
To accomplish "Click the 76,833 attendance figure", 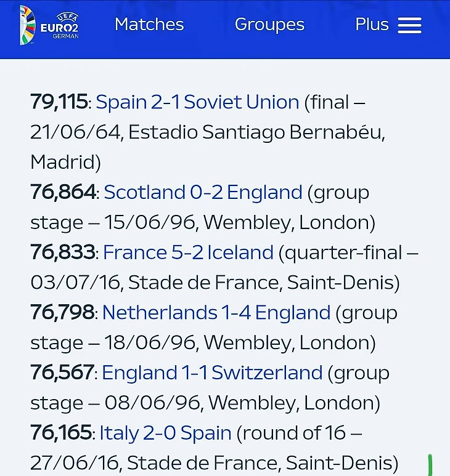I will tap(62, 252).
